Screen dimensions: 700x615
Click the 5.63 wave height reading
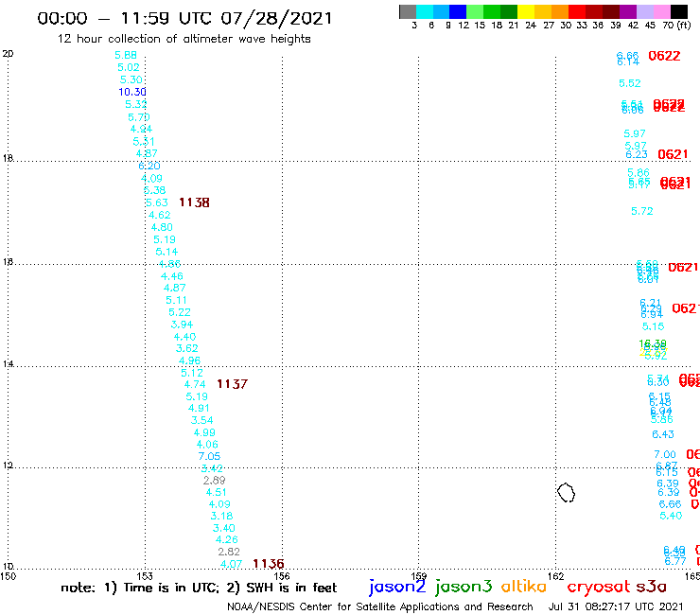pos(157,202)
